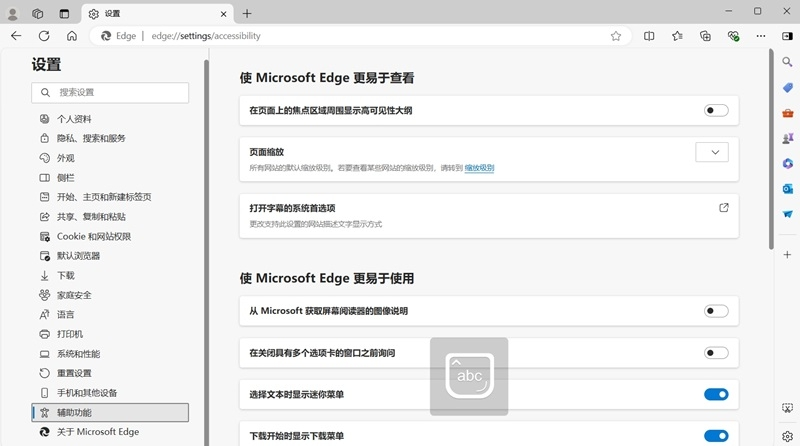Go back with the back arrow
The height and width of the screenshot is (446, 800).
tap(16, 36)
